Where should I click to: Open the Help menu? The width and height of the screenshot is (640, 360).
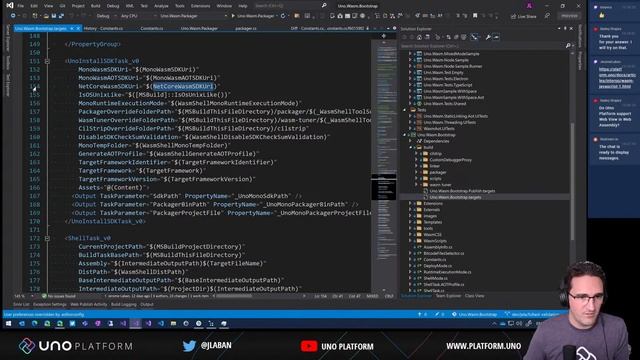pyautogui.click(x=243, y=6)
